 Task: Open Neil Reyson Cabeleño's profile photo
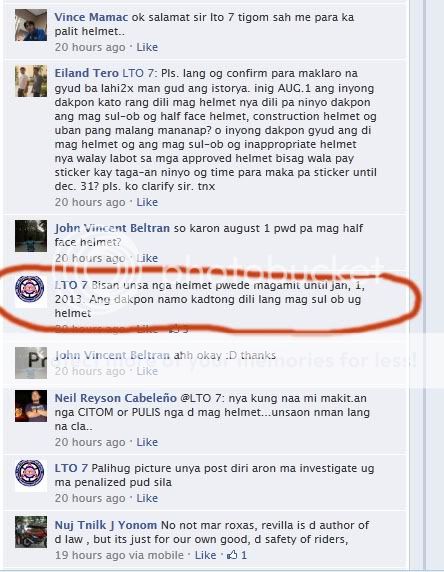click(31, 406)
